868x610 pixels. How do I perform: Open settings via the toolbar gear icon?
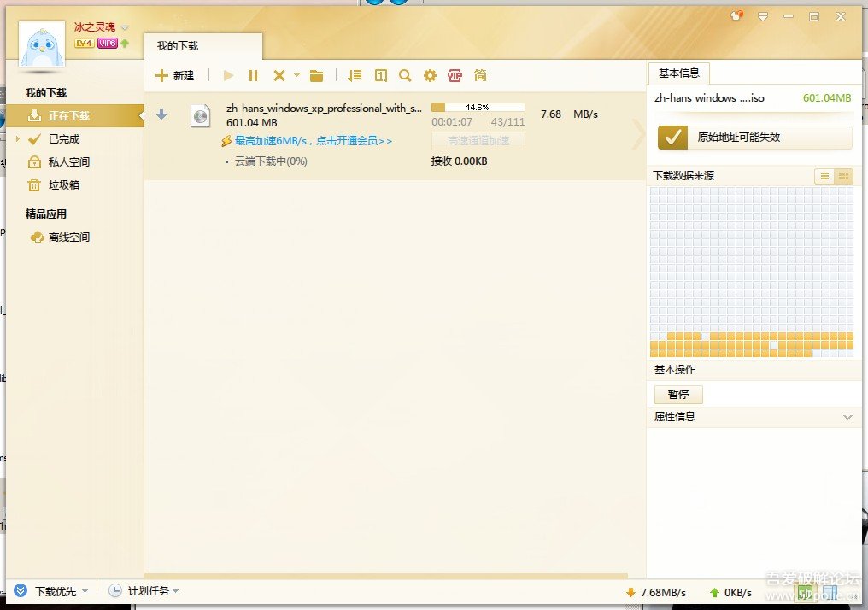[430, 76]
